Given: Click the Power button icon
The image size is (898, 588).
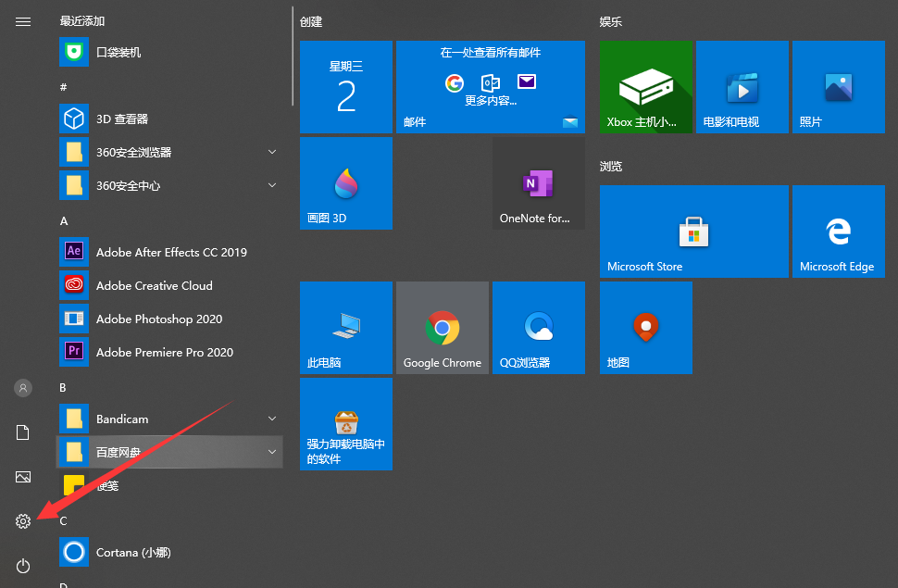Looking at the screenshot, I should point(23,566).
